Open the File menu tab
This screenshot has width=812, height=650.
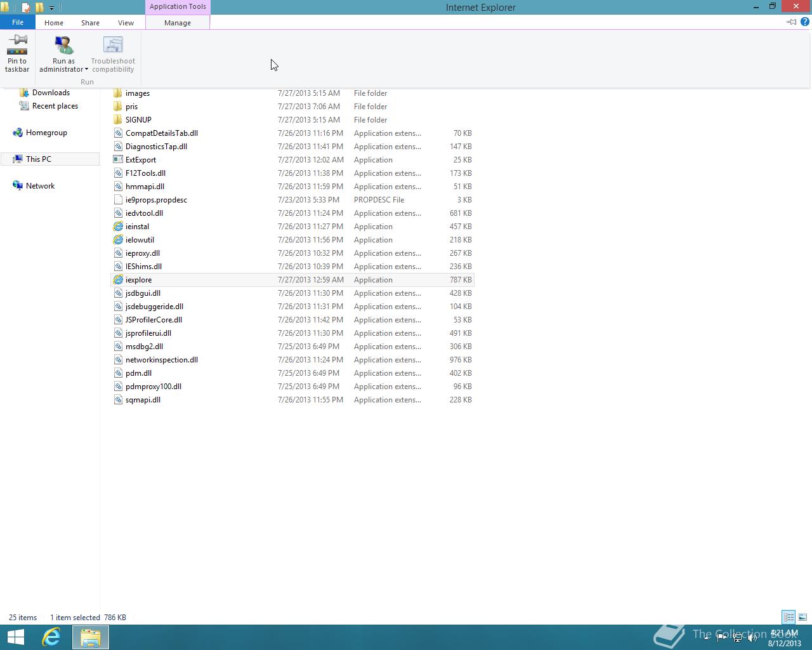click(18, 22)
